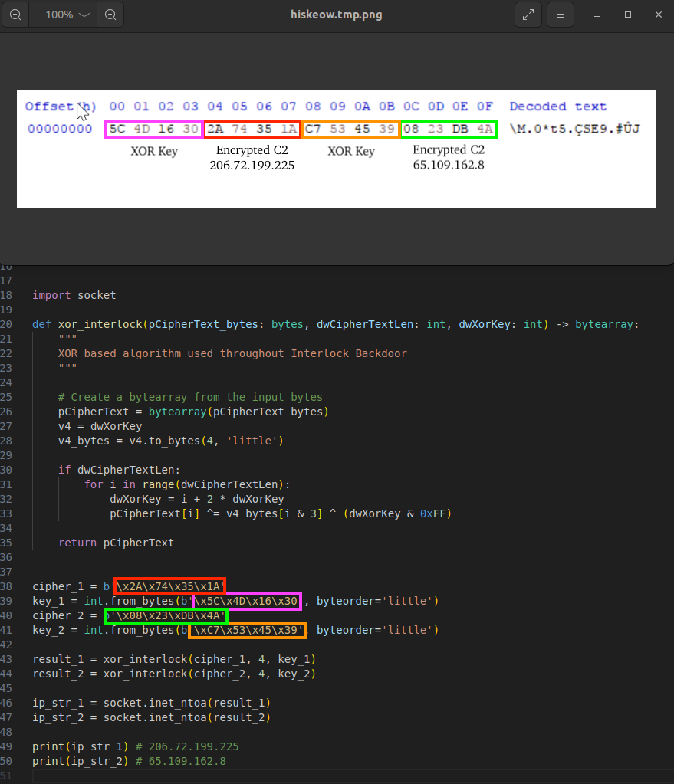
Task: Click the print(ip_str_2) line
Action: pos(129,761)
